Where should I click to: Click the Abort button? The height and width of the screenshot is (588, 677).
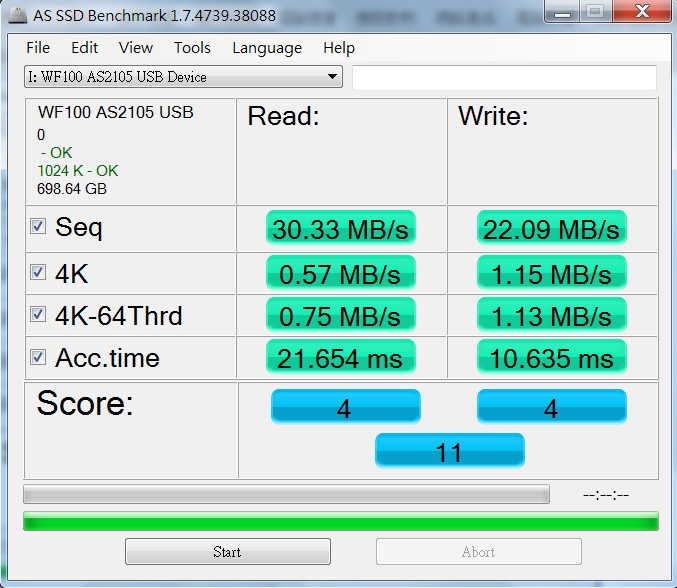point(478,551)
